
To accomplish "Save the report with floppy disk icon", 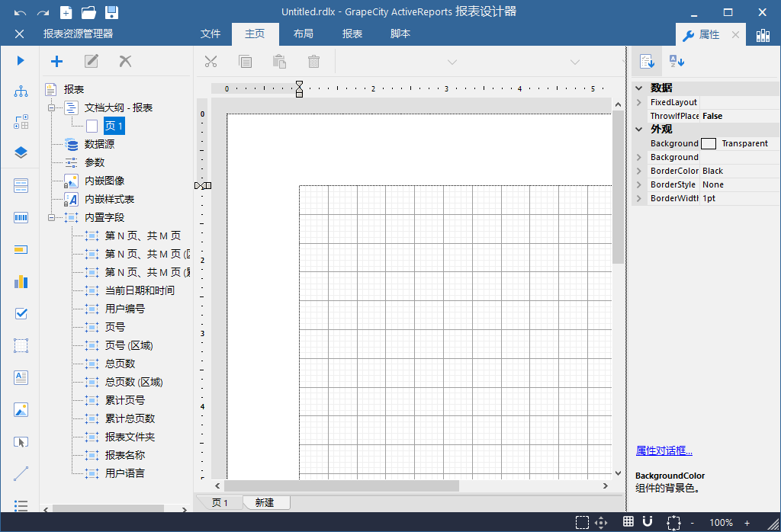I will [x=111, y=12].
